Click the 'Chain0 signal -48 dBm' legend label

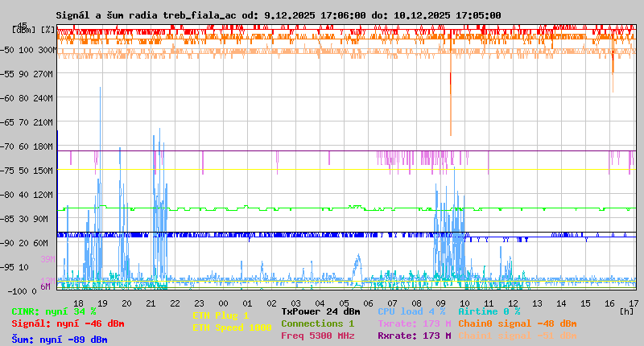[518, 323]
